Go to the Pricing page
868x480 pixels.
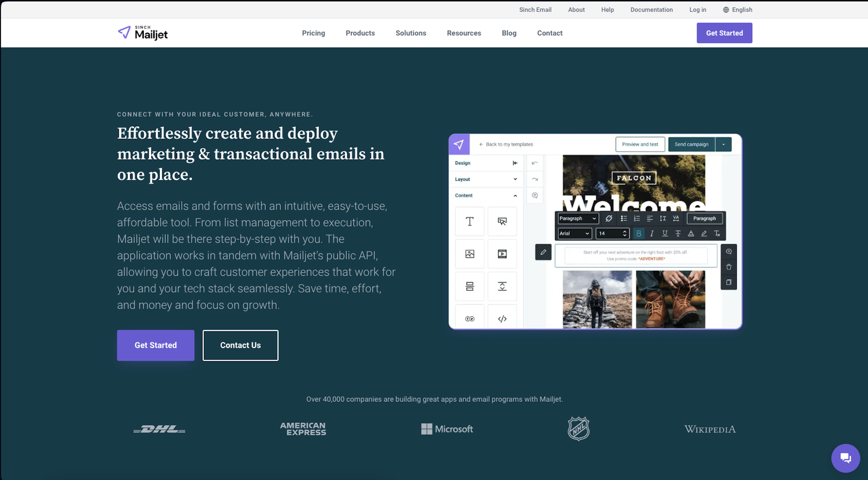click(x=313, y=33)
